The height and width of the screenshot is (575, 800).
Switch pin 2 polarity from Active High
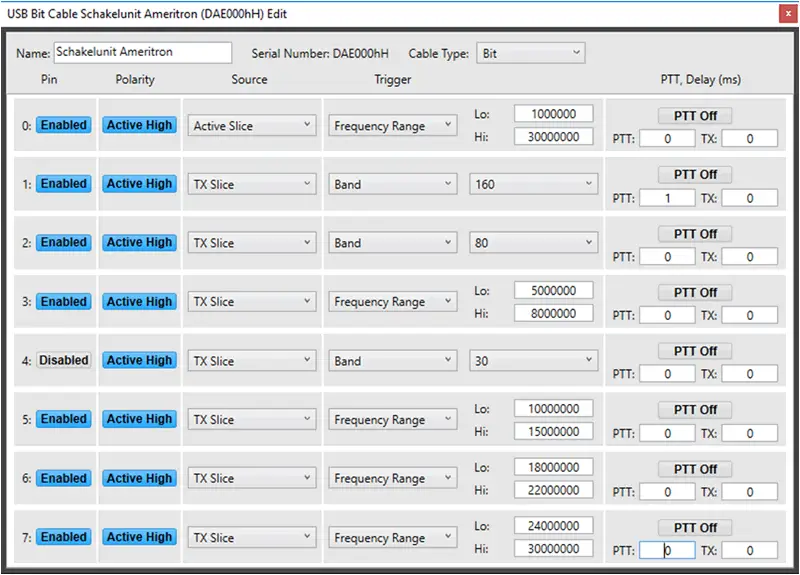[x=139, y=242]
